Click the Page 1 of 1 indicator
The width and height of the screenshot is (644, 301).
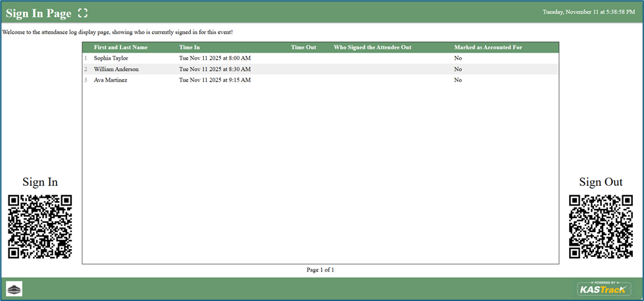pos(320,269)
